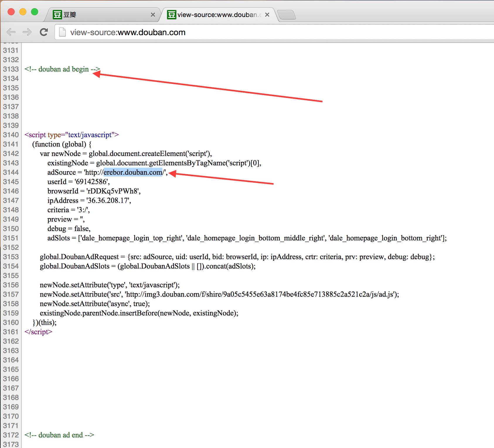494x448 pixels.
Task: Click the page document icon in address bar
Action: tap(62, 32)
